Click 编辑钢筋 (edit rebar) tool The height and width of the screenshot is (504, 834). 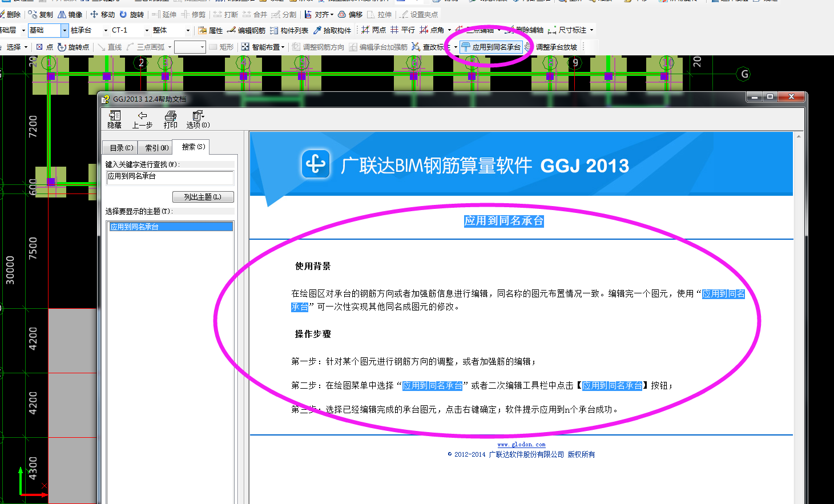[x=247, y=30]
